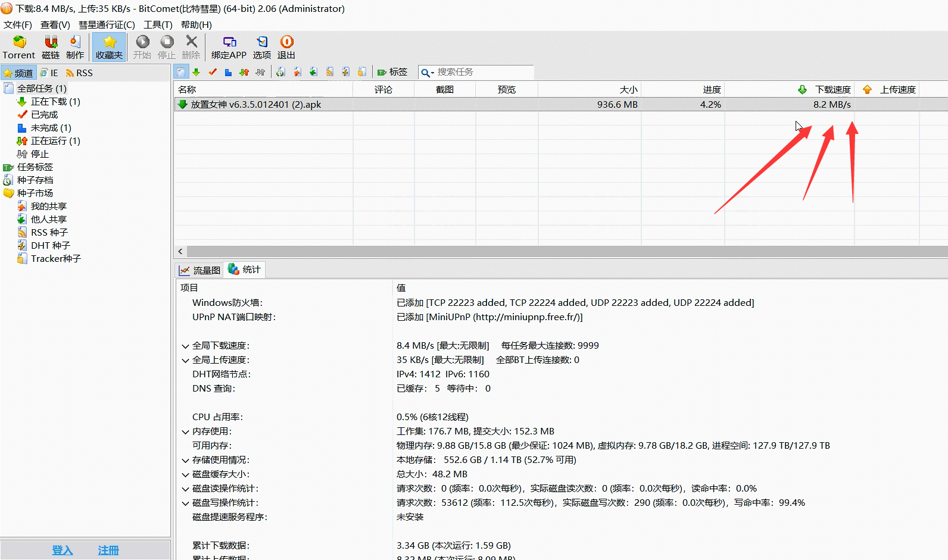Open the 查看(V) menu
The image size is (948, 560).
(x=55, y=24)
